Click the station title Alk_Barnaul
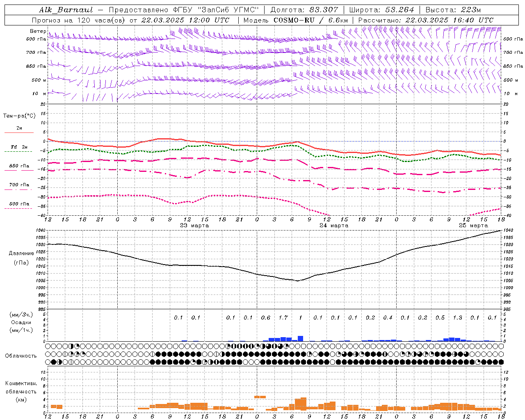 (x=66, y=10)
